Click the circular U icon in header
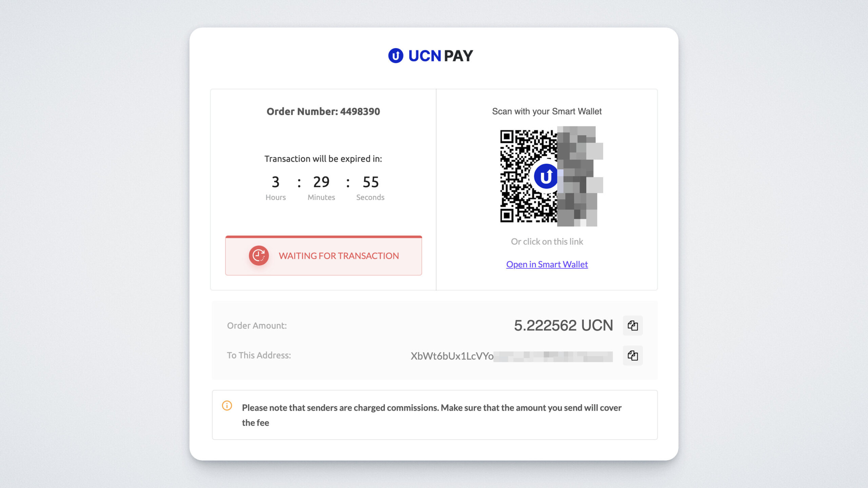 tap(396, 56)
